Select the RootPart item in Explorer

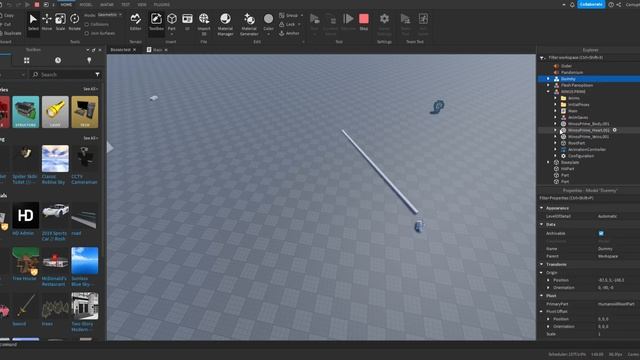point(576,143)
